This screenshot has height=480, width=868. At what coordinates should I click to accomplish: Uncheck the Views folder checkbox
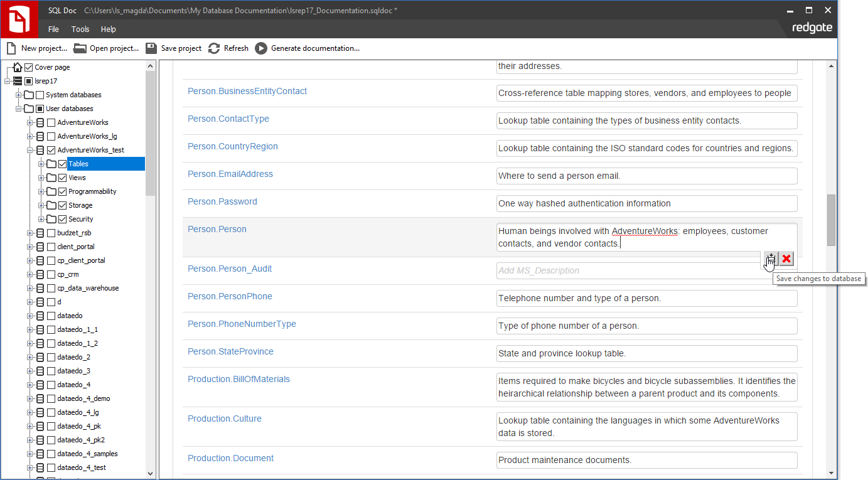62,178
